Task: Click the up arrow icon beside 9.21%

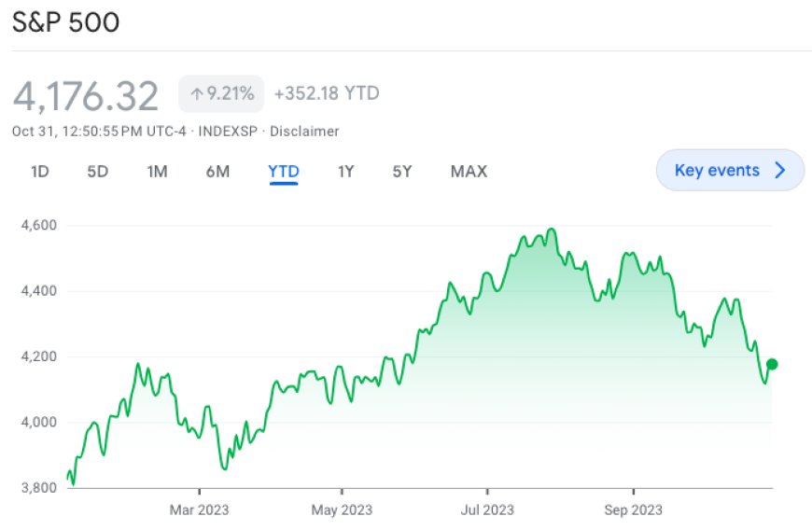Action: [x=196, y=94]
